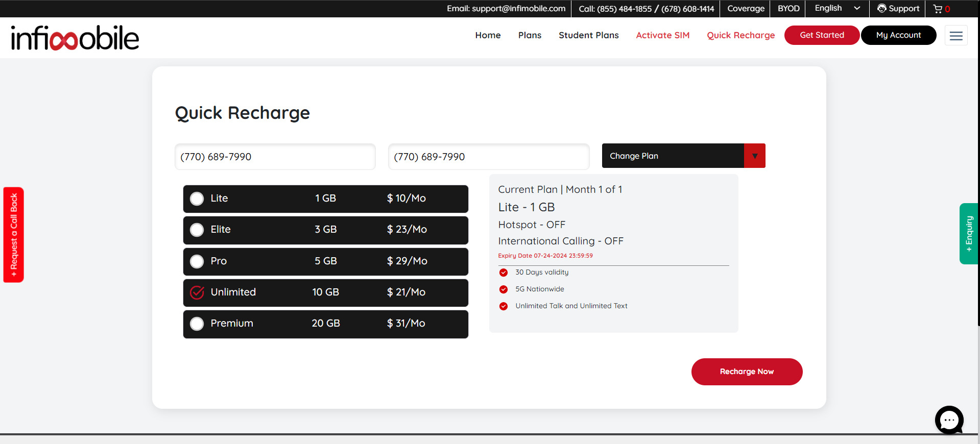Click the '5G Nationwide' feature text

click(540, 289)
